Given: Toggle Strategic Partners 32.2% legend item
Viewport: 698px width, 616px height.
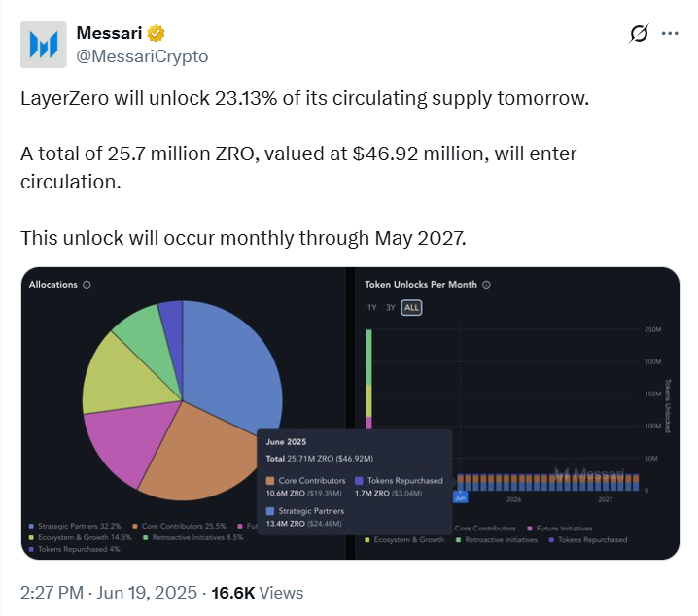Looking at the screenshot, I should click(x=79, y=527).
